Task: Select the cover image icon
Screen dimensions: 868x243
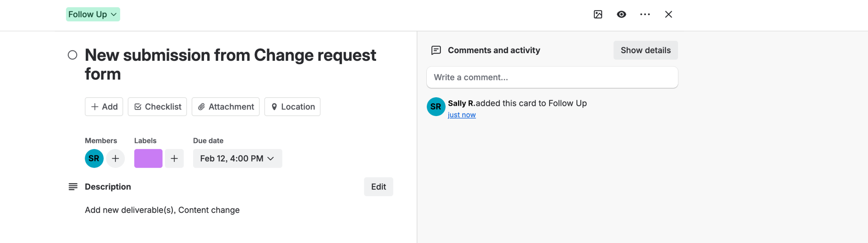Action: tap(597, 14)
